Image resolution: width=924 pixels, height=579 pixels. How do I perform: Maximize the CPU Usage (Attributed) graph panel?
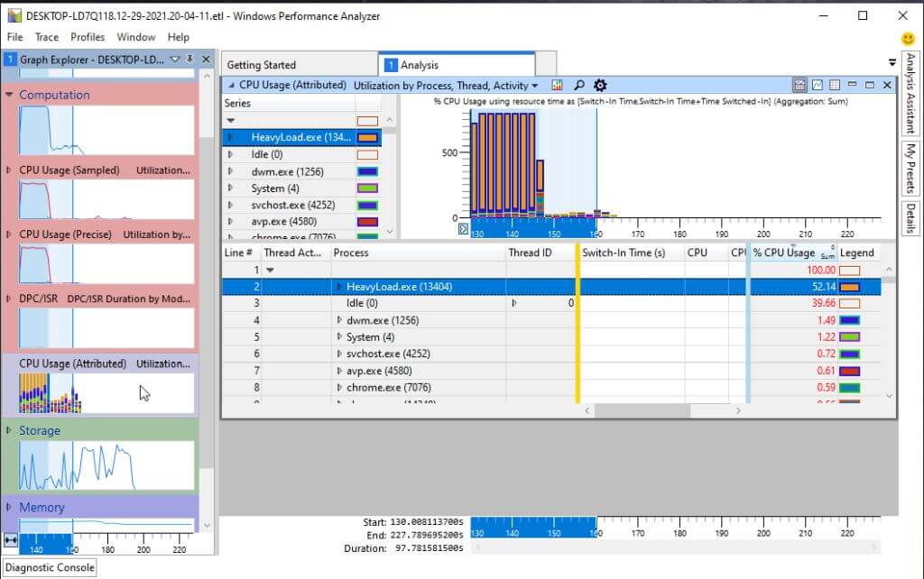[x=869, y=85]
